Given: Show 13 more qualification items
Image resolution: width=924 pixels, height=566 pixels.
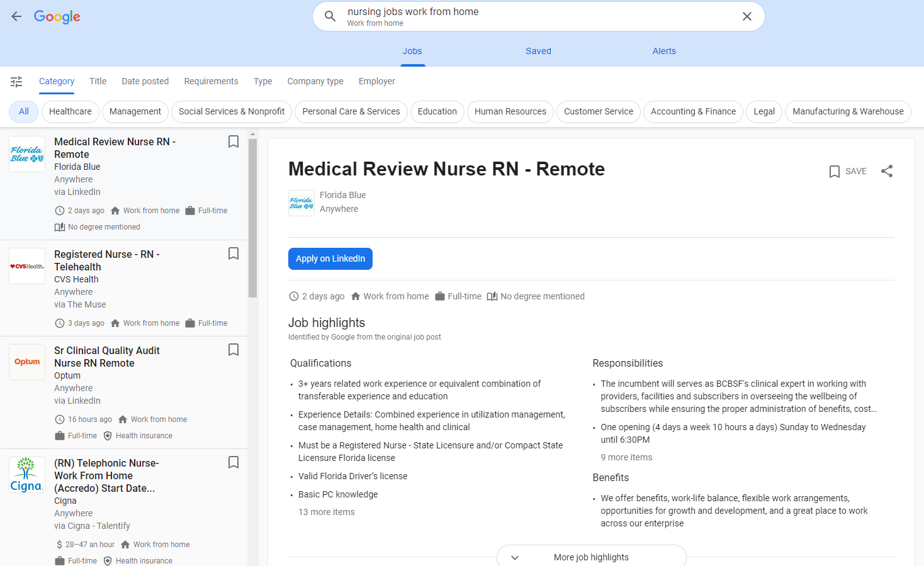Looking at the screenshot, I should pyautogui.click(x=326, y=512).
